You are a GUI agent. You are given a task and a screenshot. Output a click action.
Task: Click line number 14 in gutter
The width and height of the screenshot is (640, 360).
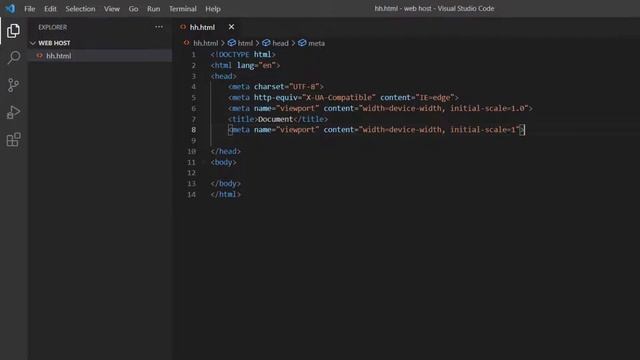pyautogui.click(x=191, y=194)
